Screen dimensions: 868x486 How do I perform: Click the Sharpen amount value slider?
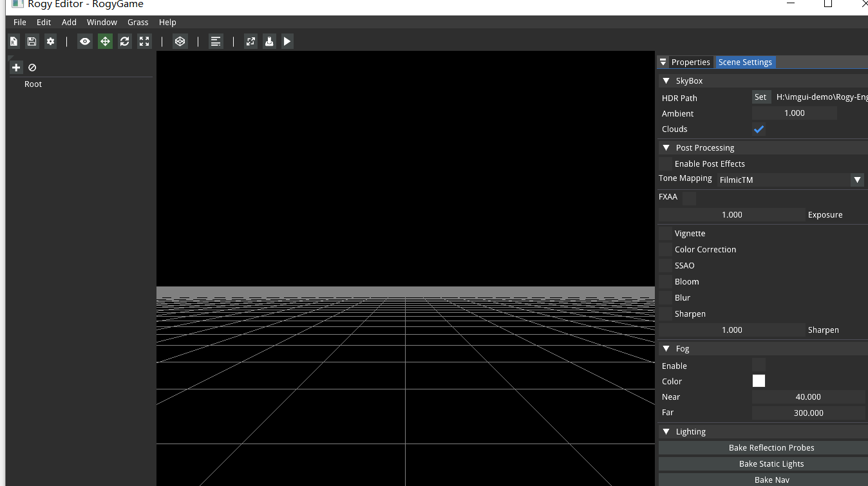pyautogui.click(x=731, y=330)
